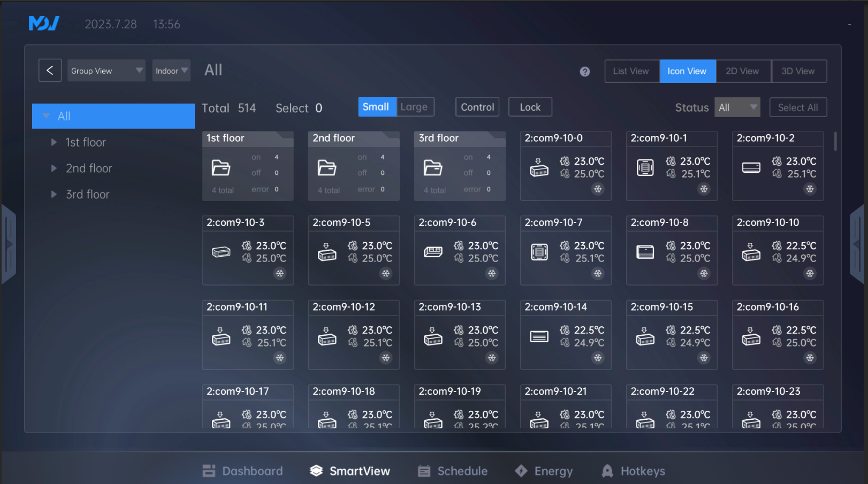Switch icon size to Large
The height and width of the screenshot is (484, 868).
415,107
